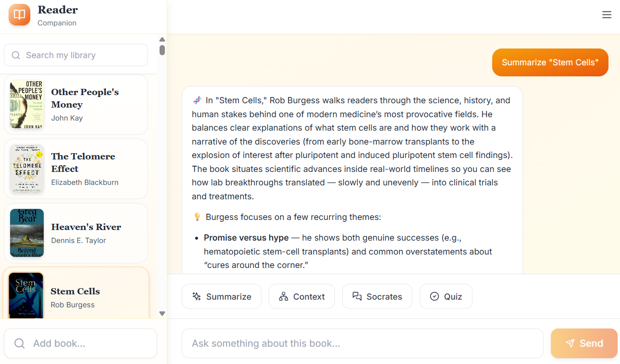Click the magnifier icon in library search
This screenshot has width=620, height=364.
tap(16, 55)
